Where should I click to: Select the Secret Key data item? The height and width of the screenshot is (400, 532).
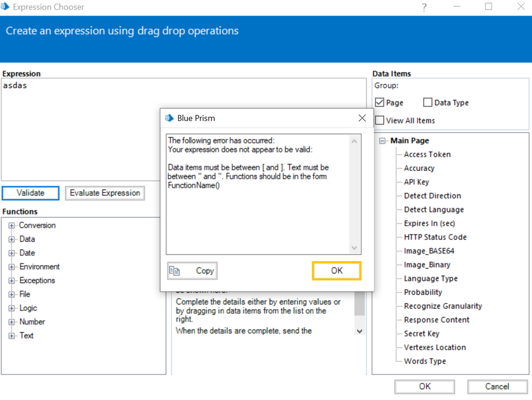click(x=421, y=333)
